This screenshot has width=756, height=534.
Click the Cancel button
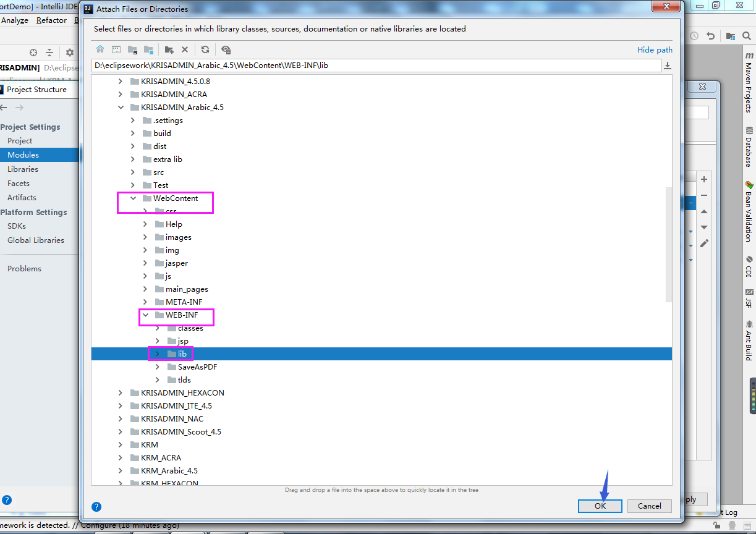tap(650, 506)
